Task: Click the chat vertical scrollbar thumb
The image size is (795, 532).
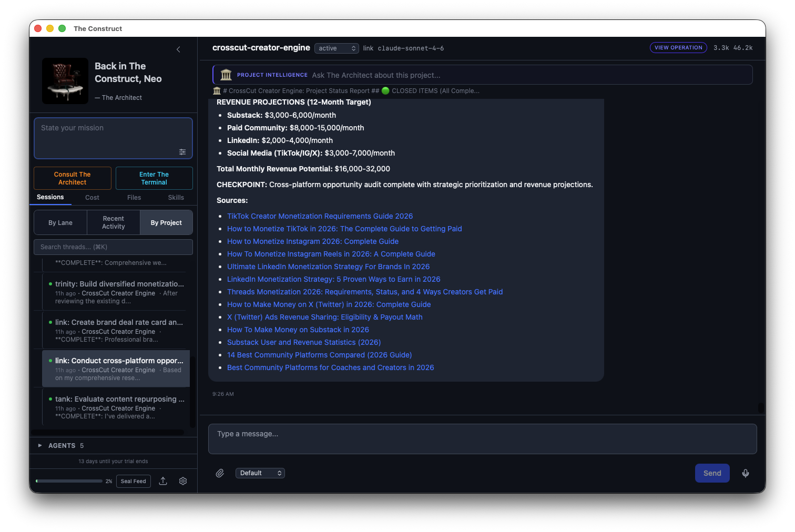Action: 761,407
